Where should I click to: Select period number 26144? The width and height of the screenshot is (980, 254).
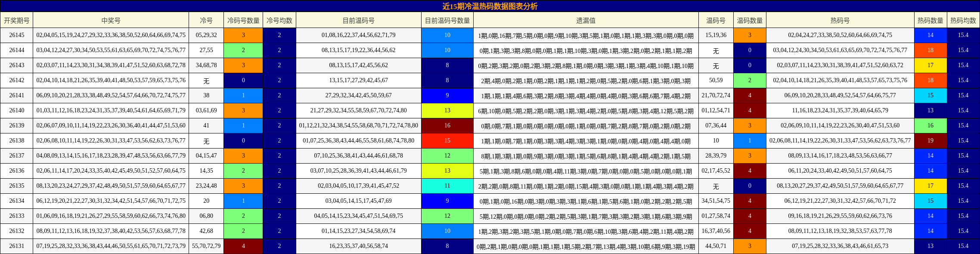17,50
